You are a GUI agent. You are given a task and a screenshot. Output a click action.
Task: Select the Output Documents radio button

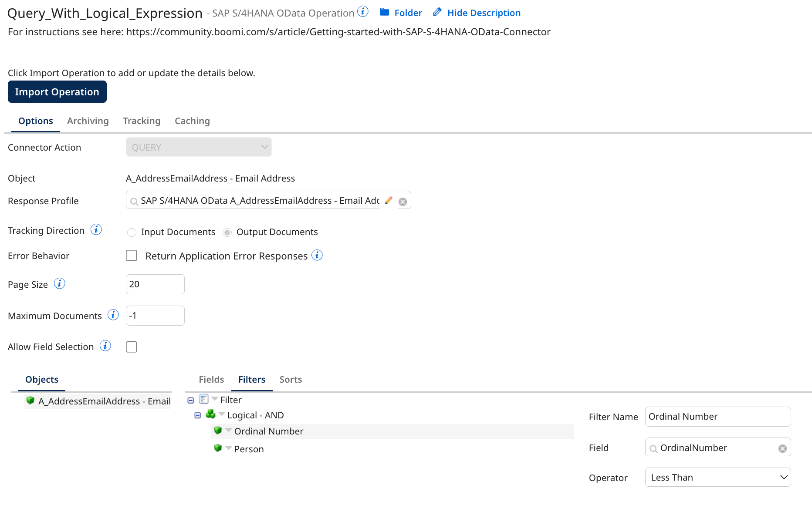click(227, 232)
